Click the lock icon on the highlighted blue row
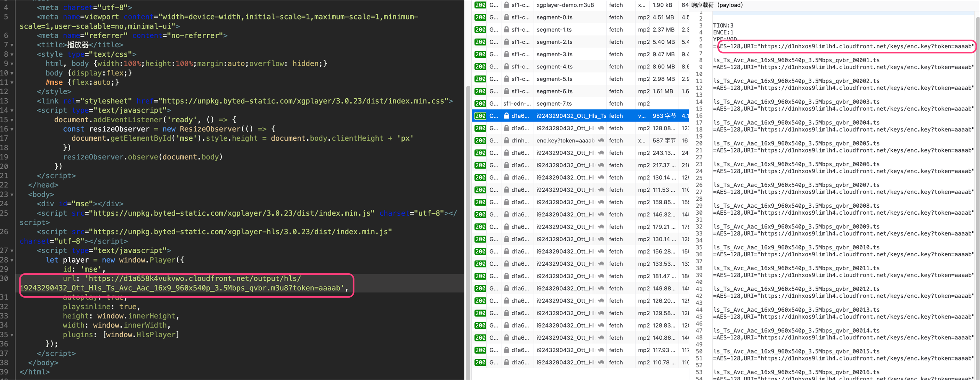Screen dimensions: 980x380 point(507,116)
